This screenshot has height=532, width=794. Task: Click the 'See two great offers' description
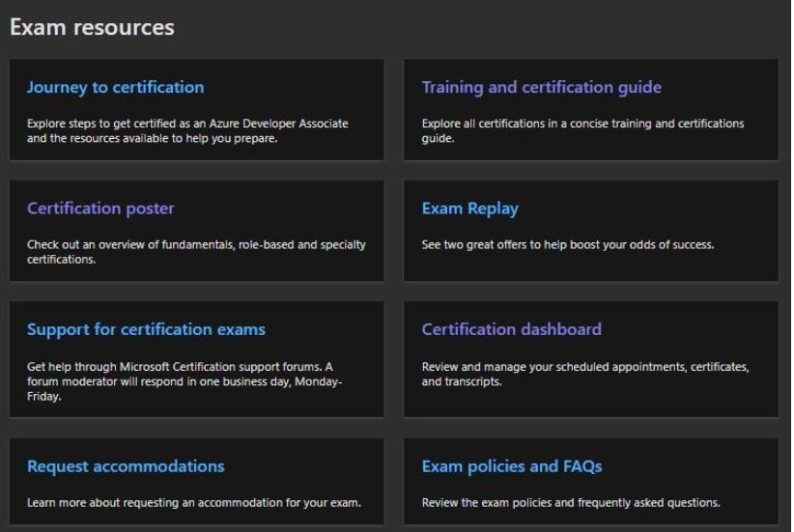pyautogui.click(x=567, y=245)
